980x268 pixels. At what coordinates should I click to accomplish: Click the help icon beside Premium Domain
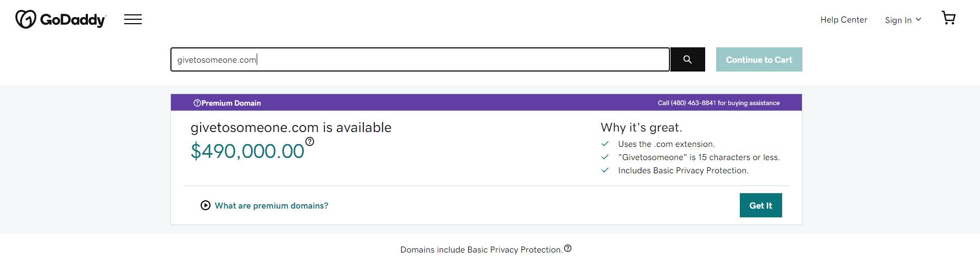[x=197, y=103]
